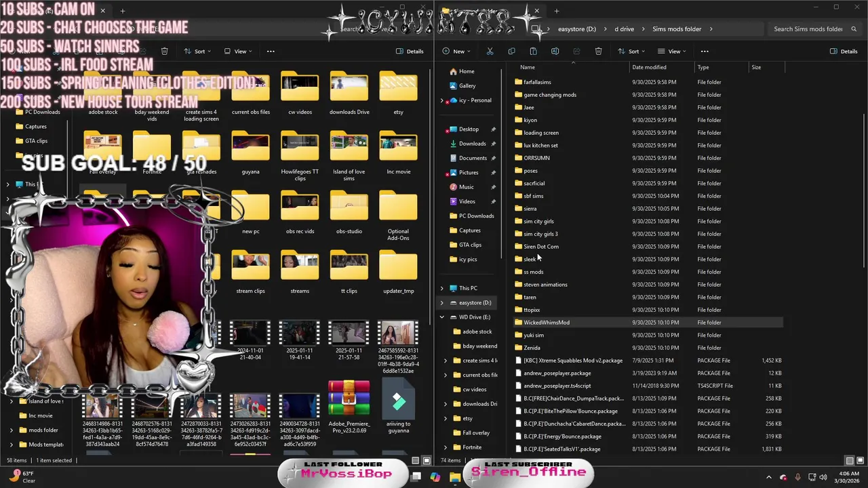Sort by the Date modified column header

click(x=649, y=67)
